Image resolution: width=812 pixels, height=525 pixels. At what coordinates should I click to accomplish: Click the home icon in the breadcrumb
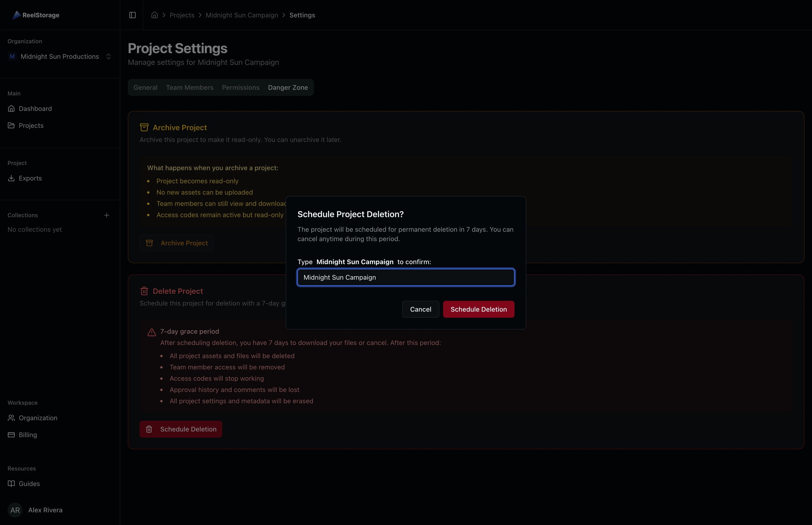point(154,15)
